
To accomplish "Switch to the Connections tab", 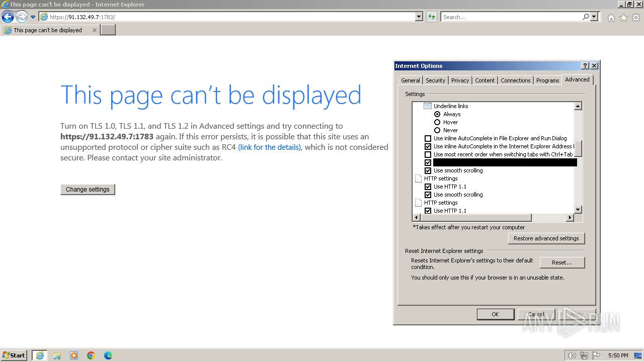I will click(516, 80).
